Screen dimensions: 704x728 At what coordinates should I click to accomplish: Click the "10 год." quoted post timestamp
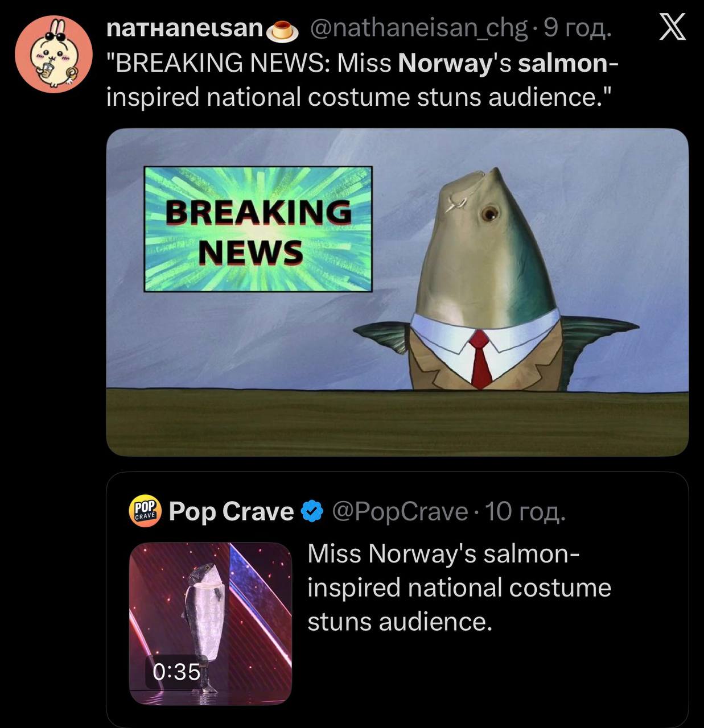click(x=525, y=512)
